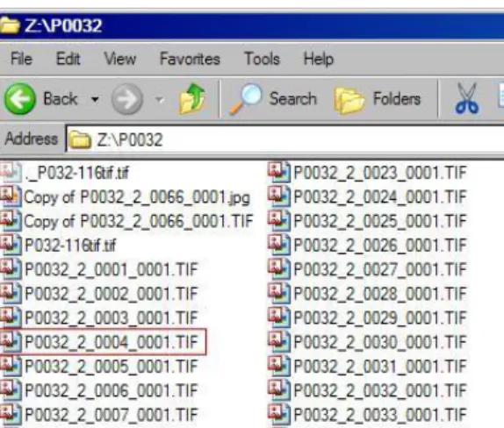Click the image icon of P0032_2_0023_0001.TIF
Image resolution: width=504 pixels, height=428 pixels.
click(x=278, y=173)
